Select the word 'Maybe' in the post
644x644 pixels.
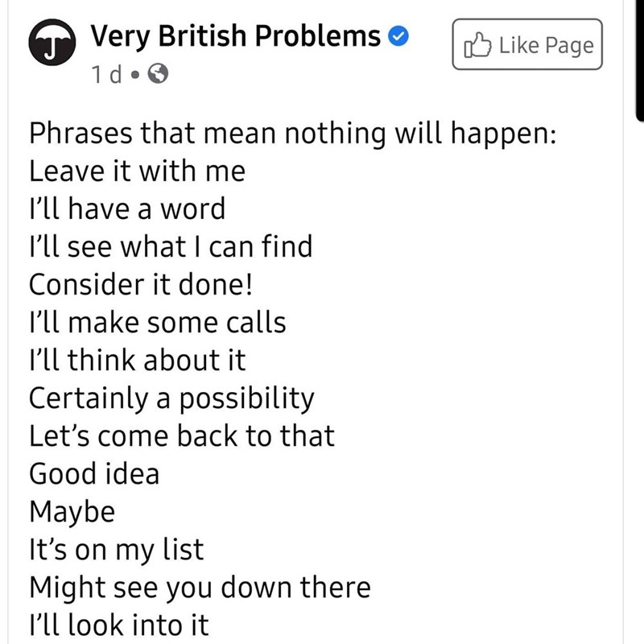(72, 511)
